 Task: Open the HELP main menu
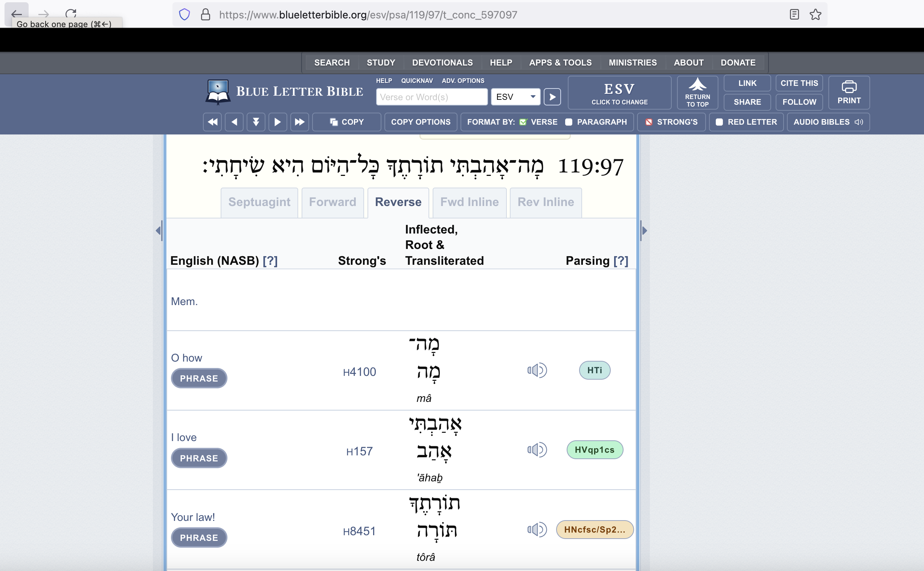coord(501,63)
